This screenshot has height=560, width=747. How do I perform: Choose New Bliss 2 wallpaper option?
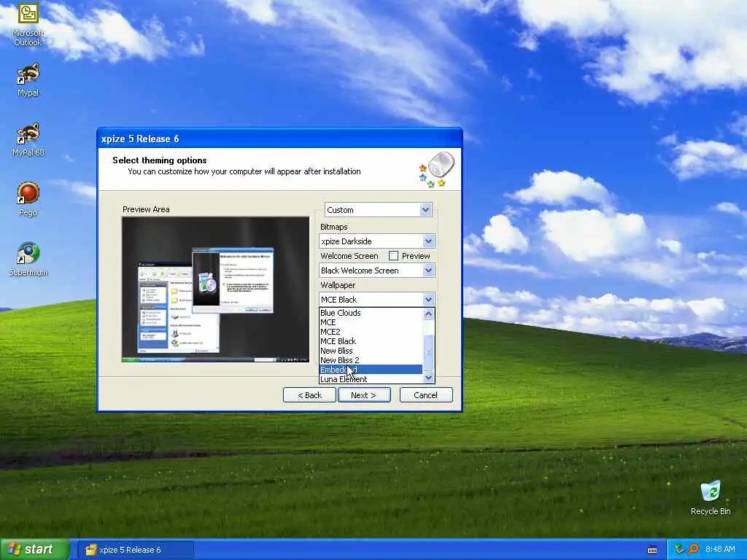(371, 360)
